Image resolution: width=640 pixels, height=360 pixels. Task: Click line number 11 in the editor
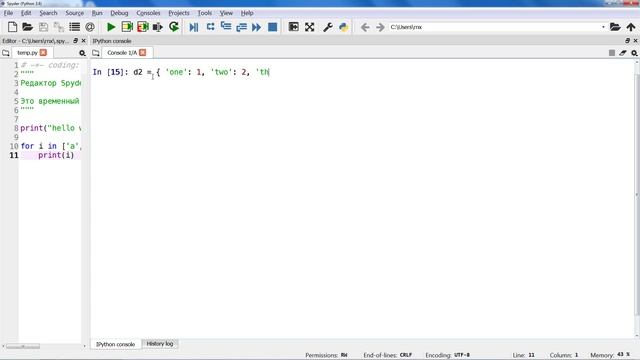pyautogui.click(x=14, y=155)
